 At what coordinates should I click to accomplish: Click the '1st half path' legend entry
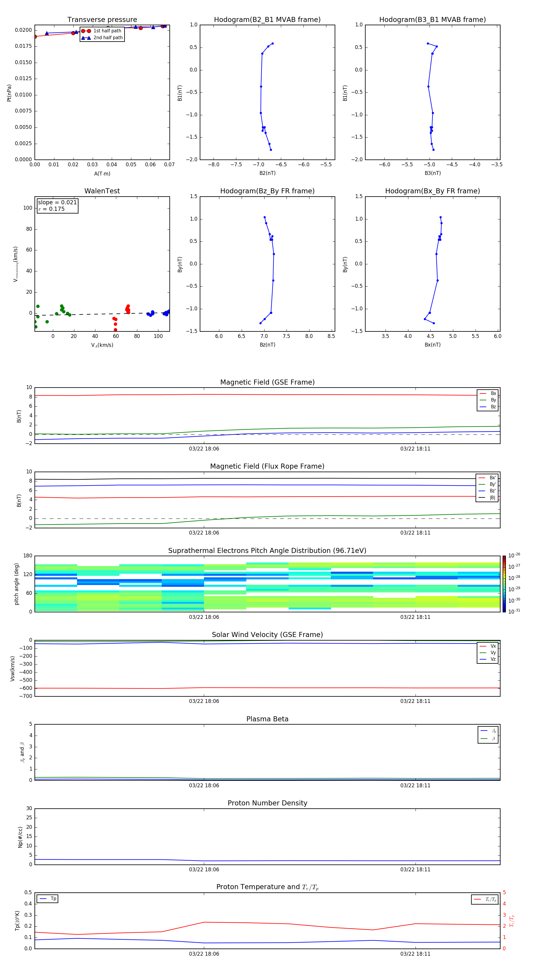point(101,31)
